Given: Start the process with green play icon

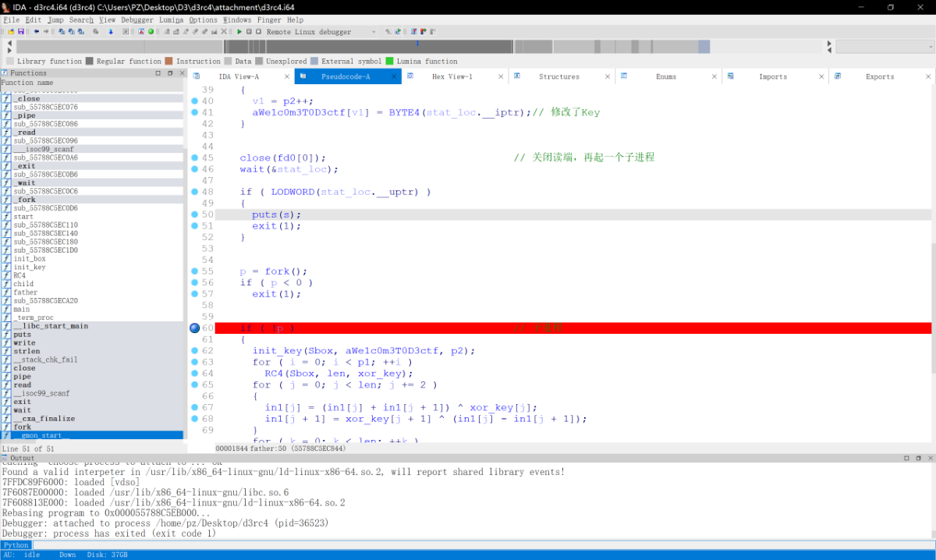Looking at the screenshot, I should click(239, 32).
